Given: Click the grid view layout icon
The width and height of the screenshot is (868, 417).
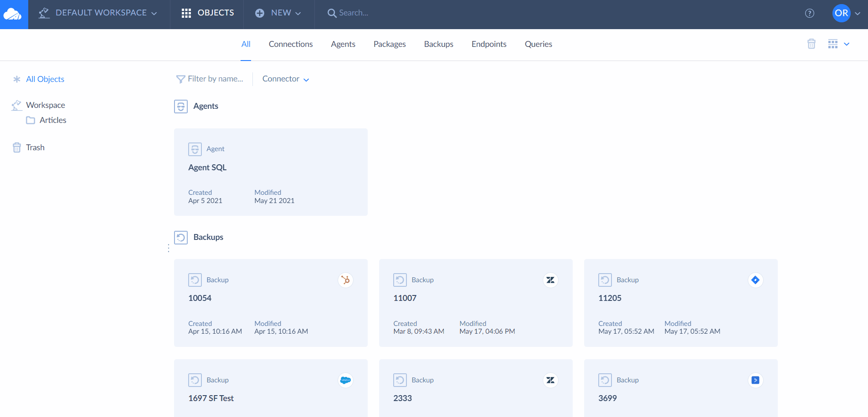Looking at the screenshot, I should (833, 44).
